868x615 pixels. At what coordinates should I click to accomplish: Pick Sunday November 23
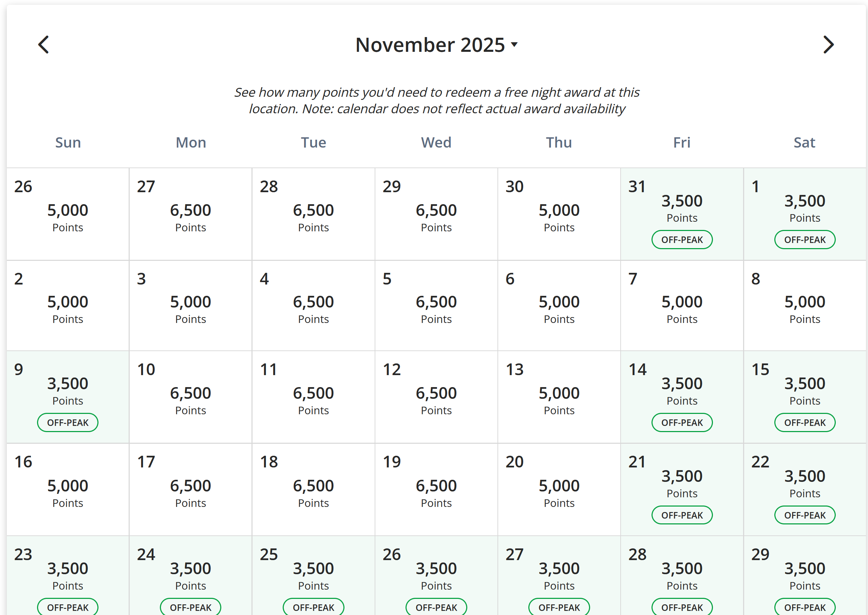[x=68, y=576]
